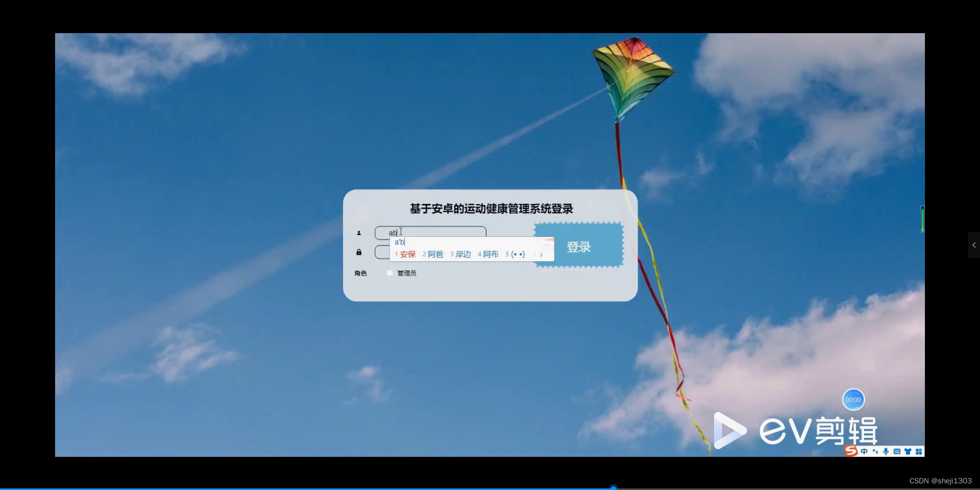Expand the collapsed side panel on right edge

click(x=974, y=245)
